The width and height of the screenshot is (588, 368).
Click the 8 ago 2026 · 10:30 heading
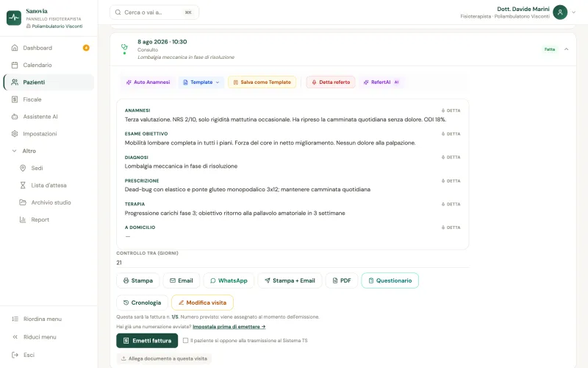162,42
